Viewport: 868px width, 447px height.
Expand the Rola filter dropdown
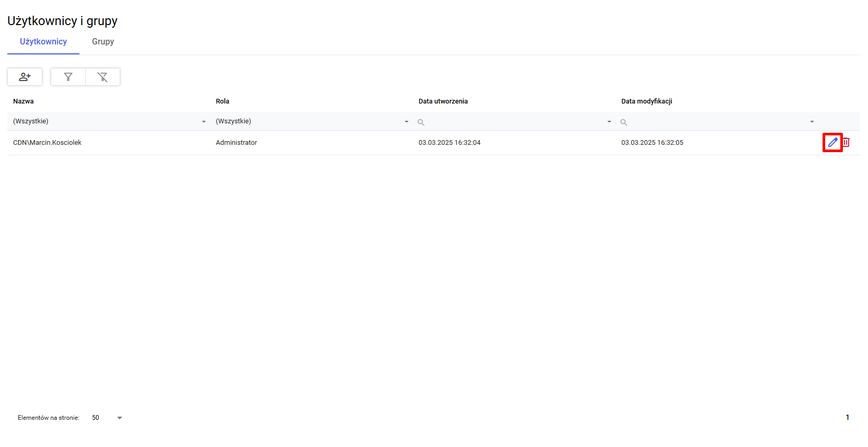pos(407,122)
